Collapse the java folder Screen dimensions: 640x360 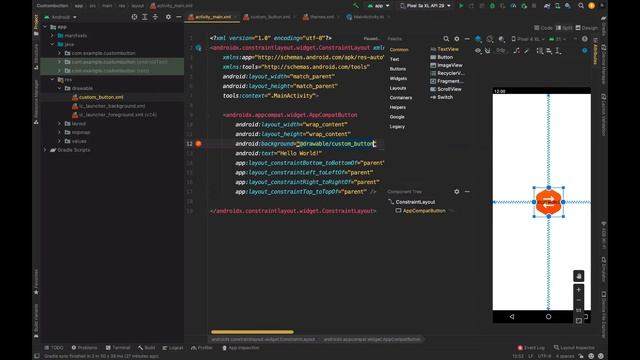click(x=52, y=44)
